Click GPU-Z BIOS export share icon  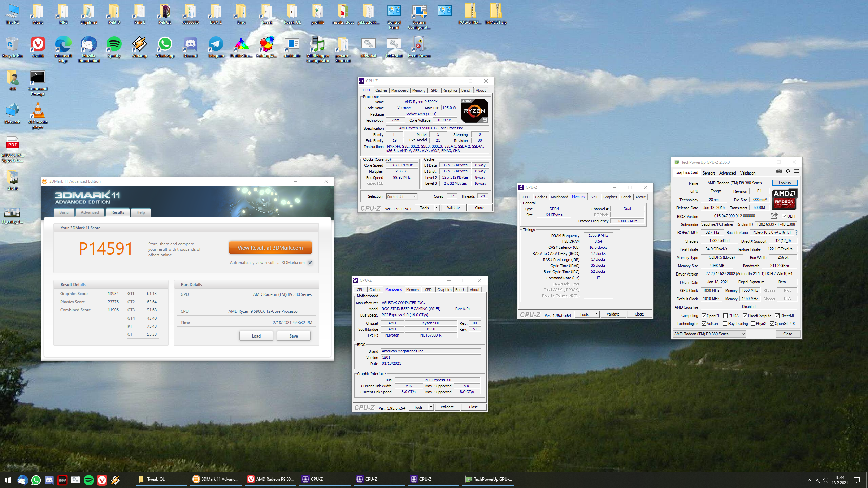point(774,216)
